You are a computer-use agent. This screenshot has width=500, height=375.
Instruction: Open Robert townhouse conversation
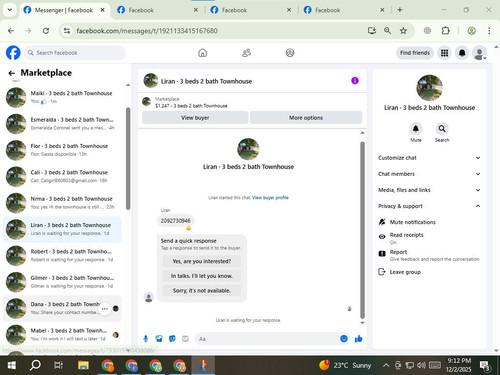coord(62,255)
